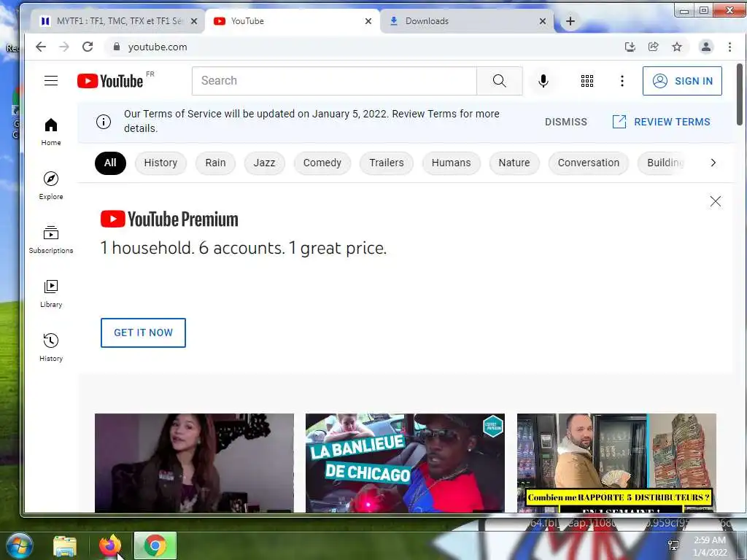Open the YouTube apps grid icon
This screenshot has height=560, width=747.
(587, 81)
